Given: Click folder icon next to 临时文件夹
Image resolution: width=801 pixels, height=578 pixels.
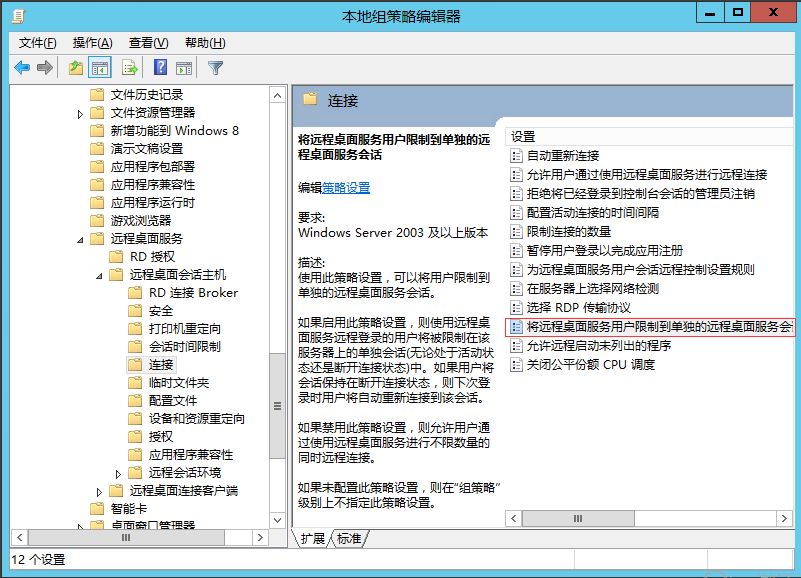Looking at the screenshot, I should tap(135, 383).
